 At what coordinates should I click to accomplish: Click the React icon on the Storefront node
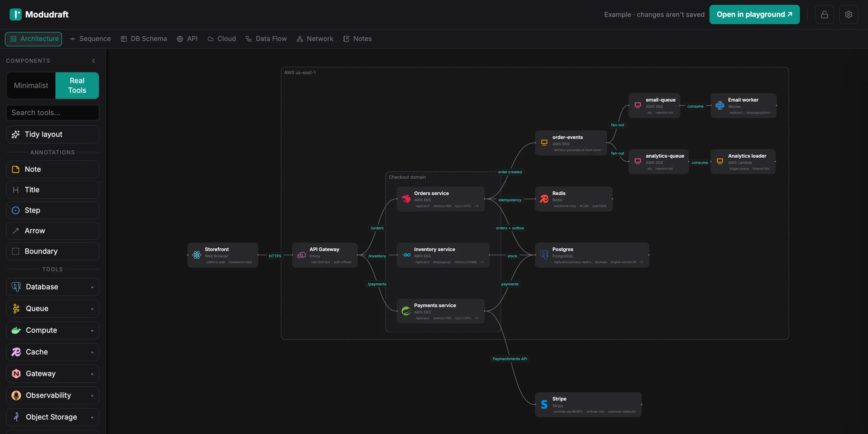(197, 255)
